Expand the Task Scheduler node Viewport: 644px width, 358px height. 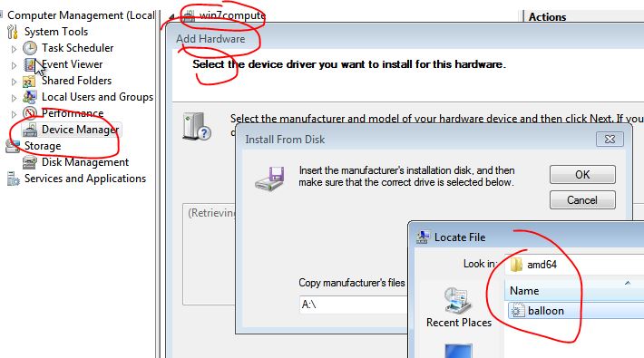(14, 49)
